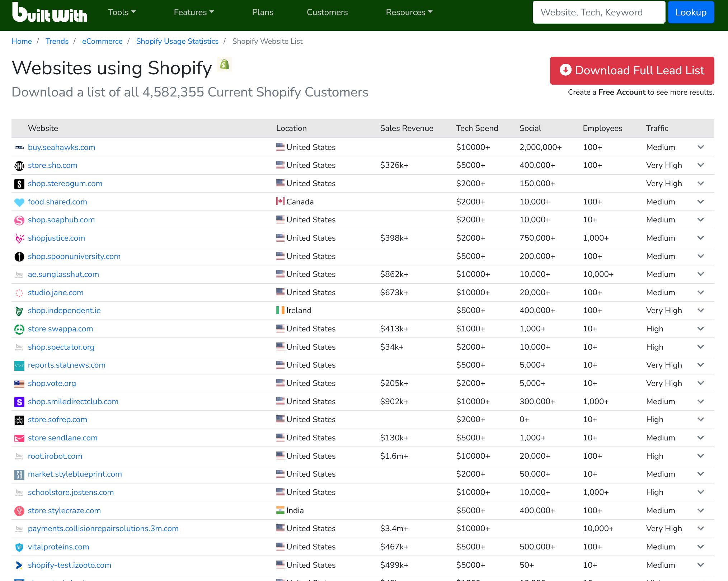Expand the buy.seahawks.com row details chevron

point(701,147)
